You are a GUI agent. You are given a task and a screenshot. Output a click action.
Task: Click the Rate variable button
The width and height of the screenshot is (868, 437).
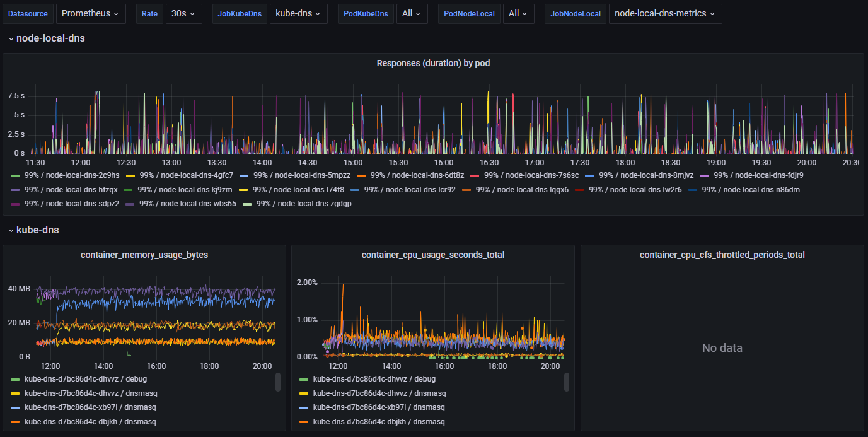click(x=149, y=13)
